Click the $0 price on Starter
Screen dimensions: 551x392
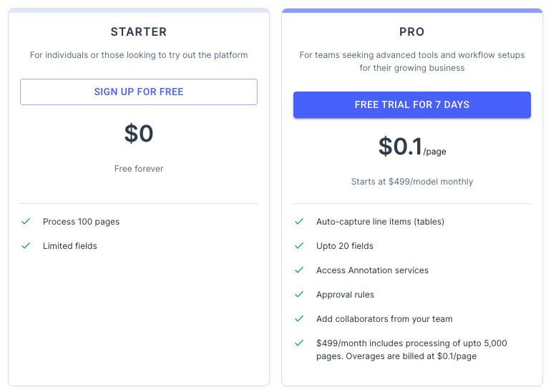pos(139,134)
